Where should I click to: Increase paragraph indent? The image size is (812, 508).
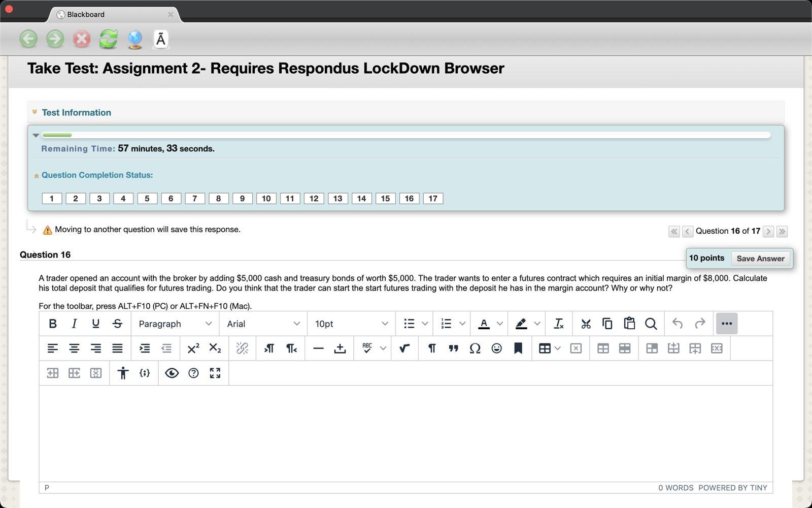coord(145,348)
